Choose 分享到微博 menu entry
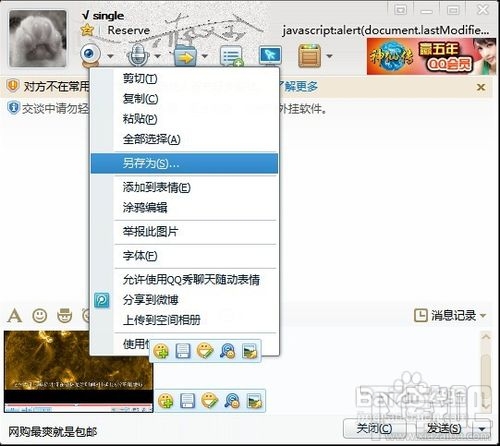Screen dimensions: 500x446 click(x=184, y=300)
